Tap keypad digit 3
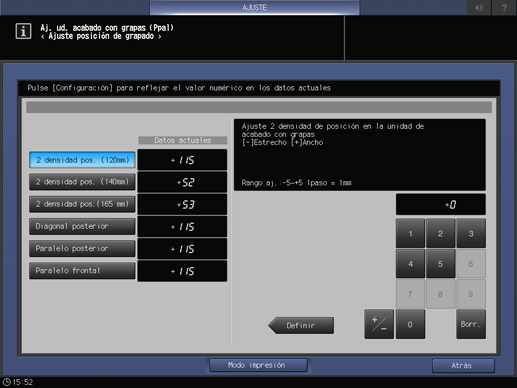This screenshot has width=517, height=388. pyautogui.click(x=471, y=233)
